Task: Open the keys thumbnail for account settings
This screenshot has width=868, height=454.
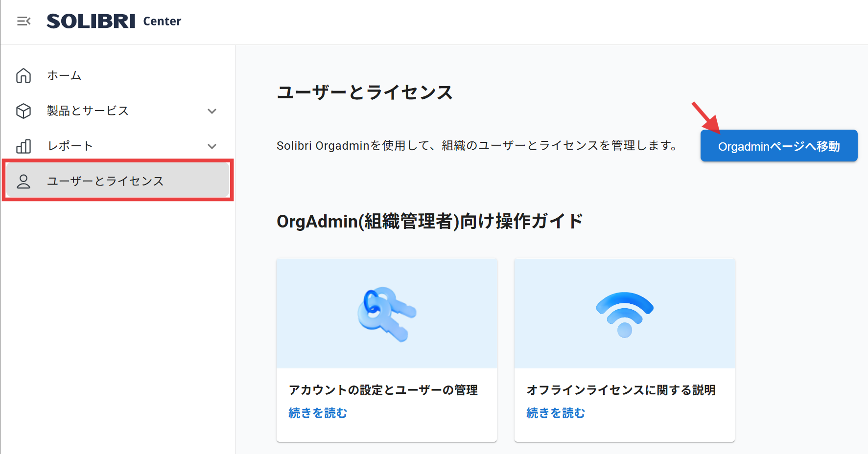Action: click(x=387, y=314)
